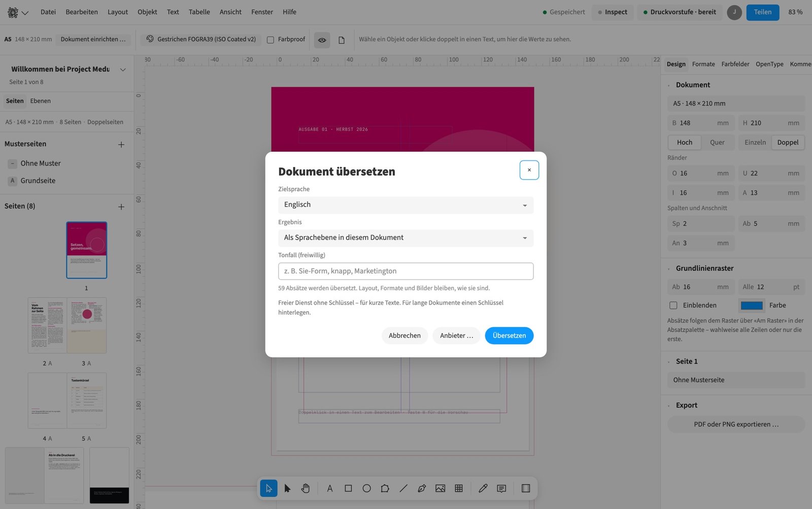Open the Tabelle menu
Viewport: 812px width, 509px height.
pyautogui.click(x=199, y=12)
